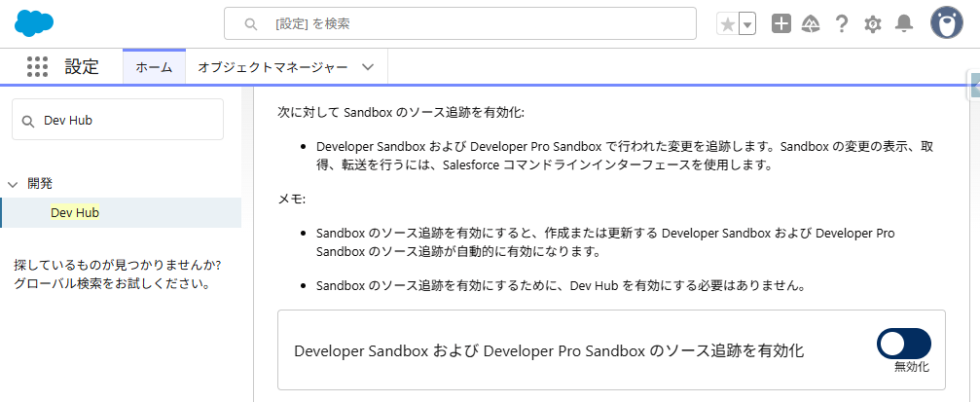Expand the オブジェクトマネージャー tab chevron

[x=368, y=67]
